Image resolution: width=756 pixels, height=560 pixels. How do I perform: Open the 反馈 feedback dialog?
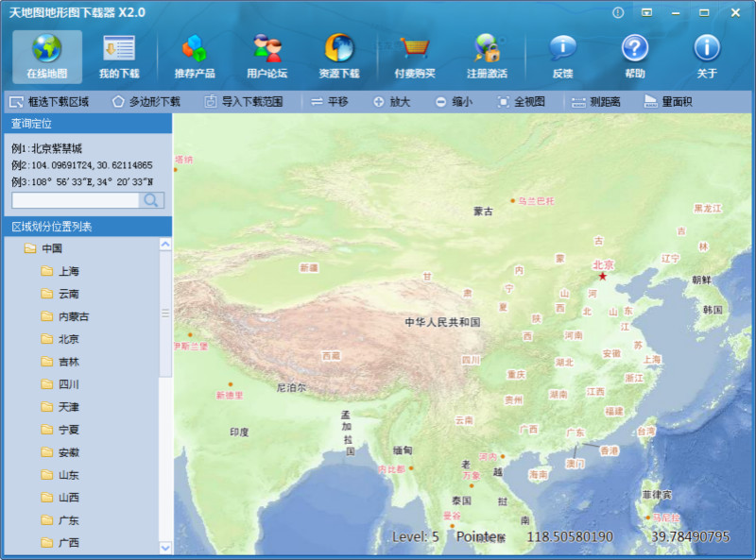coord(562,56)
